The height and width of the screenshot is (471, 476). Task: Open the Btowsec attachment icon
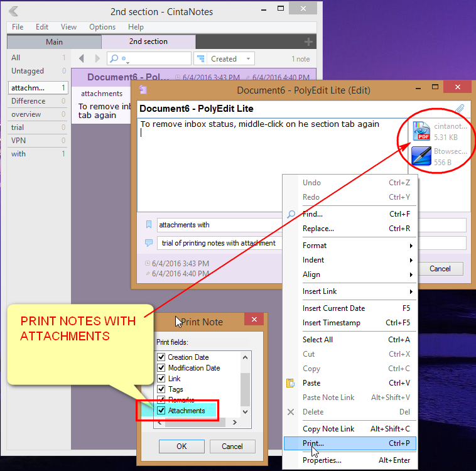pos(421,156)
